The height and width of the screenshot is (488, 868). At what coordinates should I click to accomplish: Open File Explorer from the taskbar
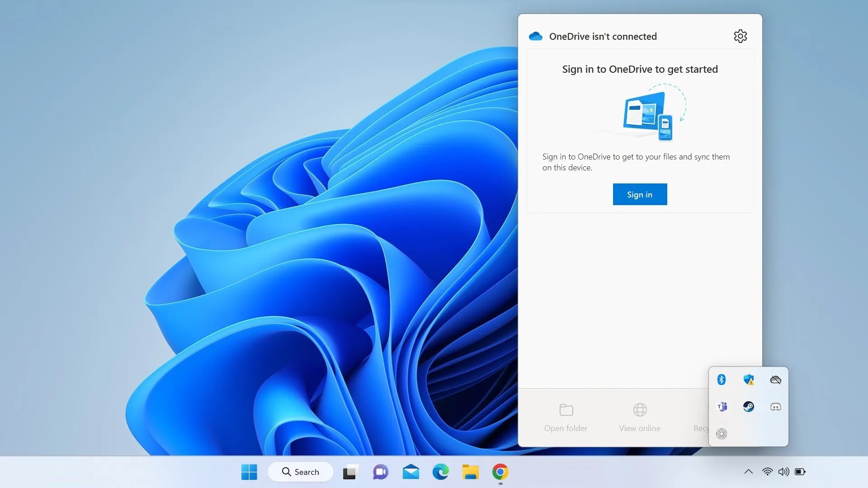(471, 472)
